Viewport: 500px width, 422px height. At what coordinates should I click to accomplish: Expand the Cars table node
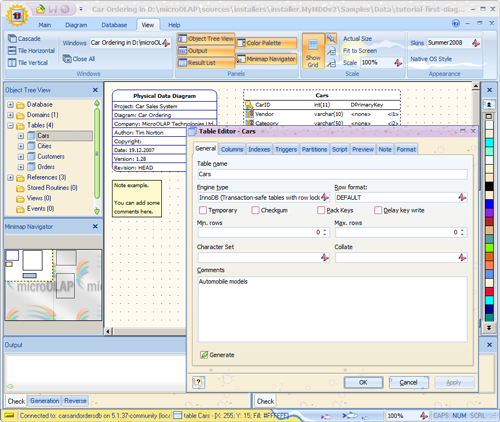click(21, 136)
